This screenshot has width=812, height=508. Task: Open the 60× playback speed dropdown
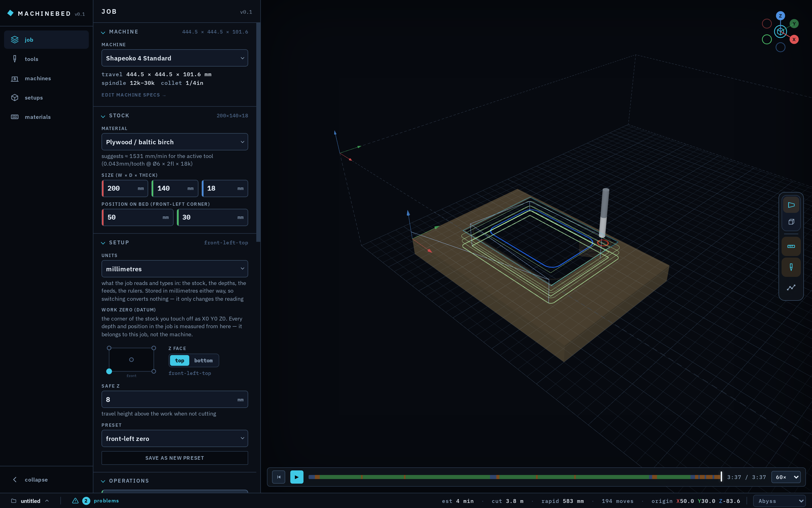(786, 477)
